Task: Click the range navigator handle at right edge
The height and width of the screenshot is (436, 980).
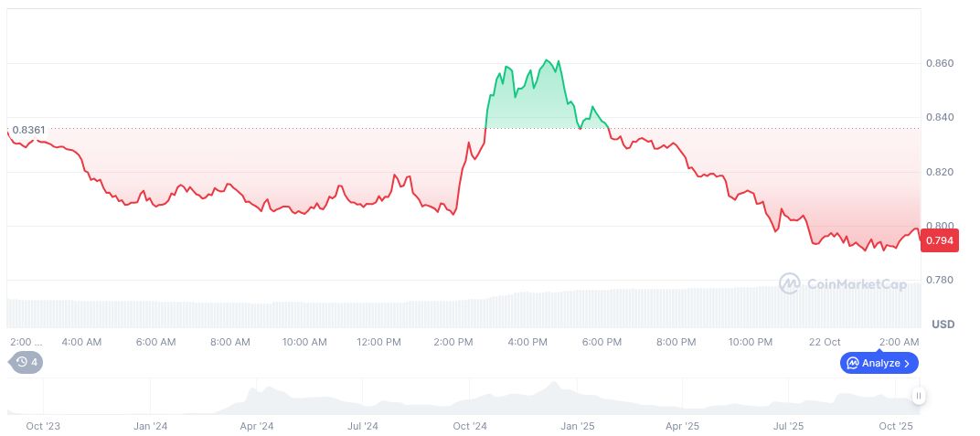Action: [918, 396]
